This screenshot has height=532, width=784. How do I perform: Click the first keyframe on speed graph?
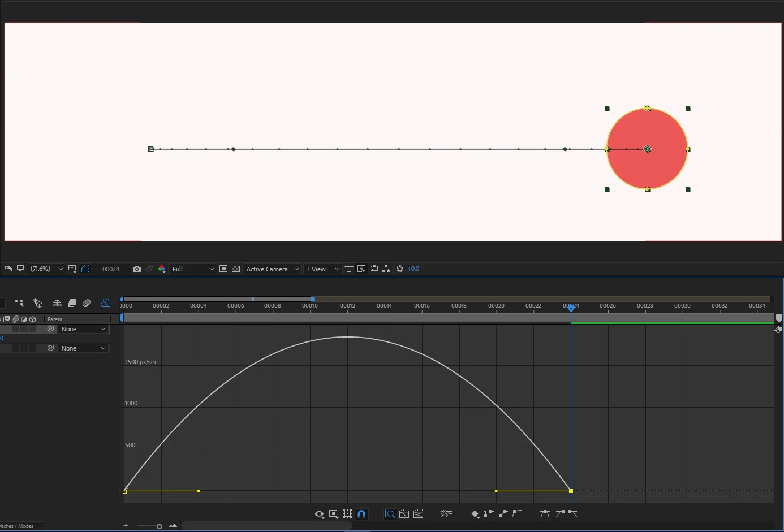pos(124,491)
